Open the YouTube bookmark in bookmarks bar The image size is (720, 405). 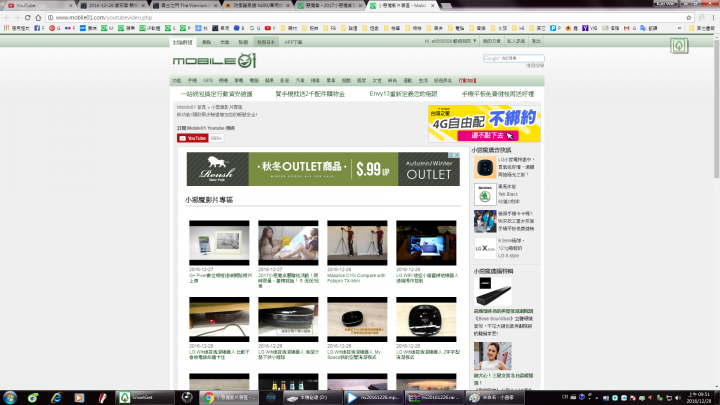[x=270, y=28]
